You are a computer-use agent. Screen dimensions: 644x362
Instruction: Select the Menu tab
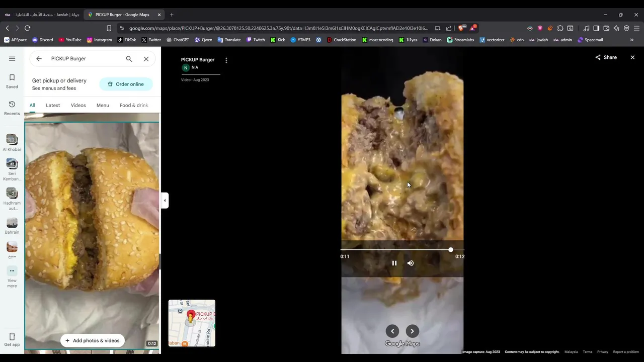click(x=103, y=105)
